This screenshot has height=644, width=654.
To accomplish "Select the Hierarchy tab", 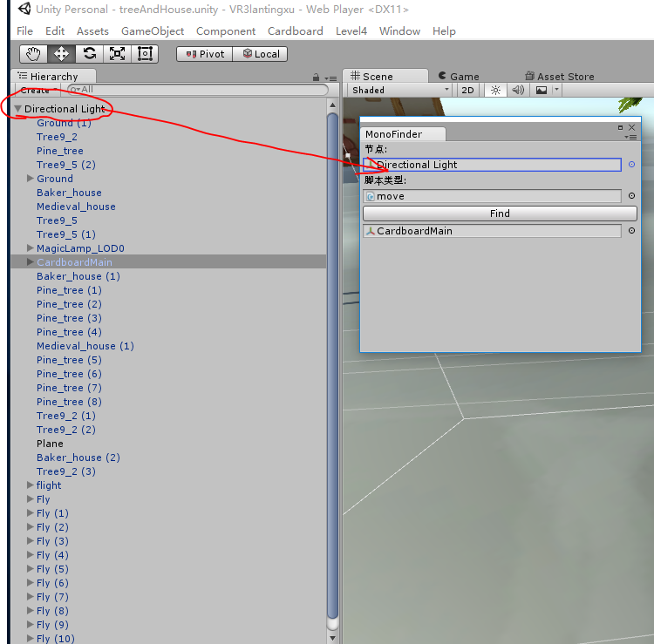I will click(54, 77).
